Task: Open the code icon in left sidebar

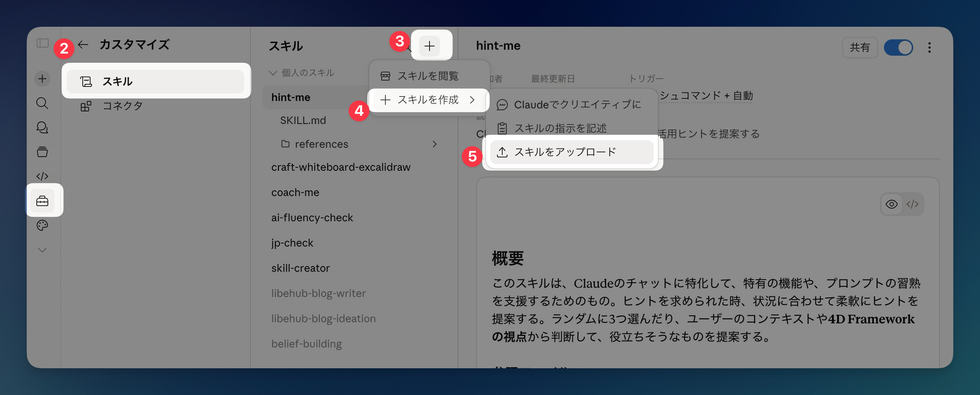Action: pyautogui.click(x=42, y=176)
